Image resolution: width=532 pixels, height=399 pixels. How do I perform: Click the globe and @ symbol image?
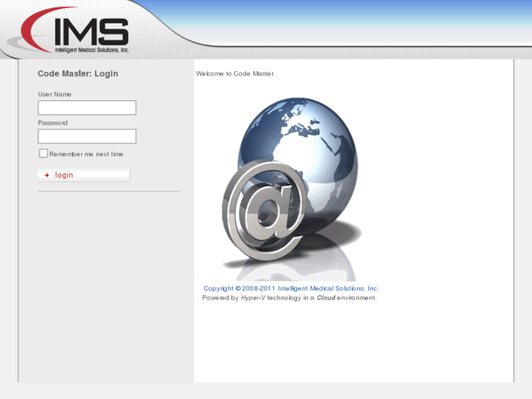pos(291,188)
